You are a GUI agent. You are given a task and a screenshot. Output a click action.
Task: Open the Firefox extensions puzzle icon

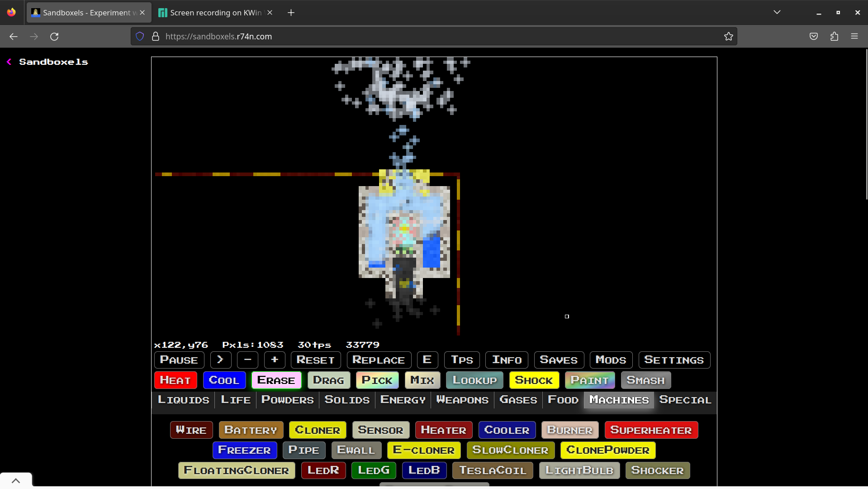834,37
